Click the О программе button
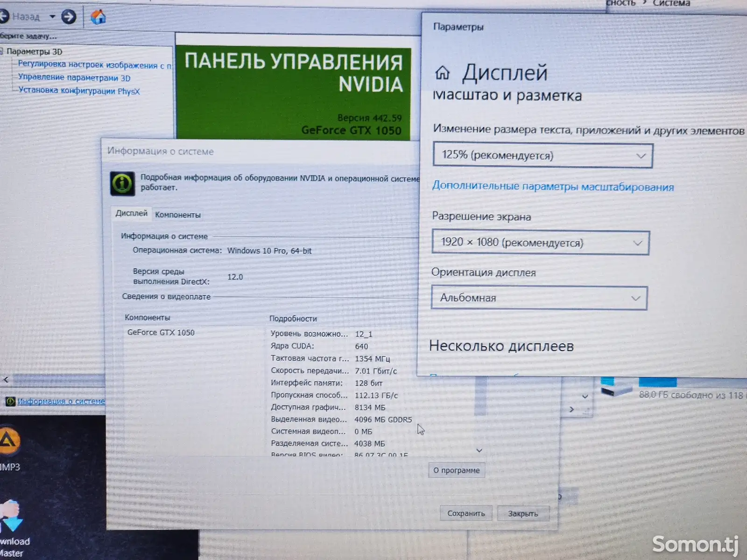Screen dimensions: 747x560 coord(456,470)
